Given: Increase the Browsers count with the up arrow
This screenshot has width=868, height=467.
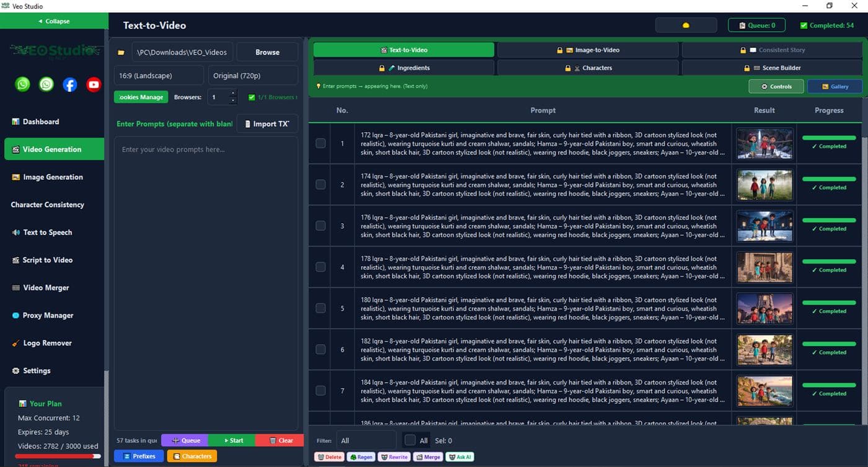Looking at the screenshot, I should [233, 94].
